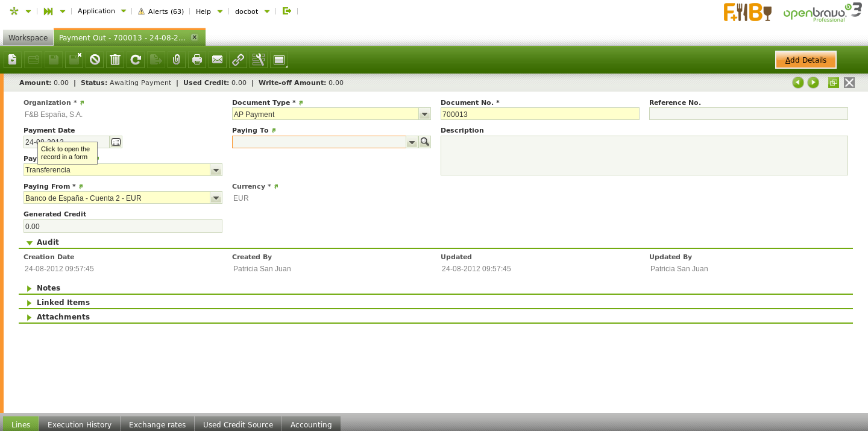
Task: Open the Workspace tab
Action: coord(28,38)
